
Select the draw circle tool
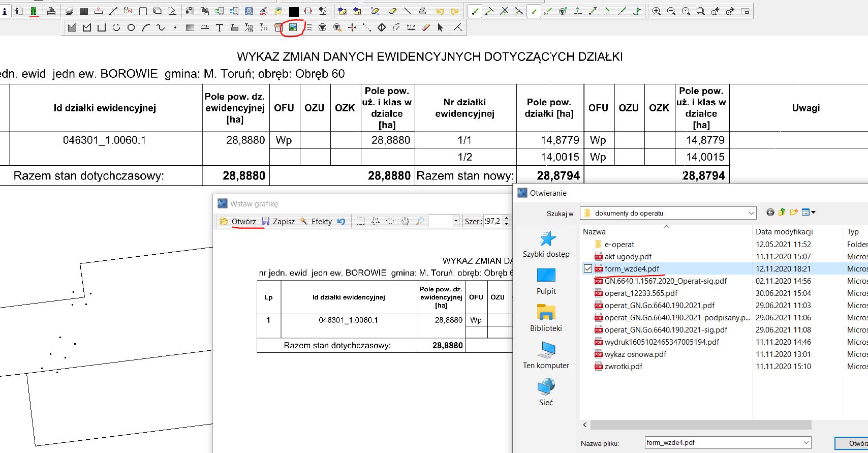[x=131, y=27]
